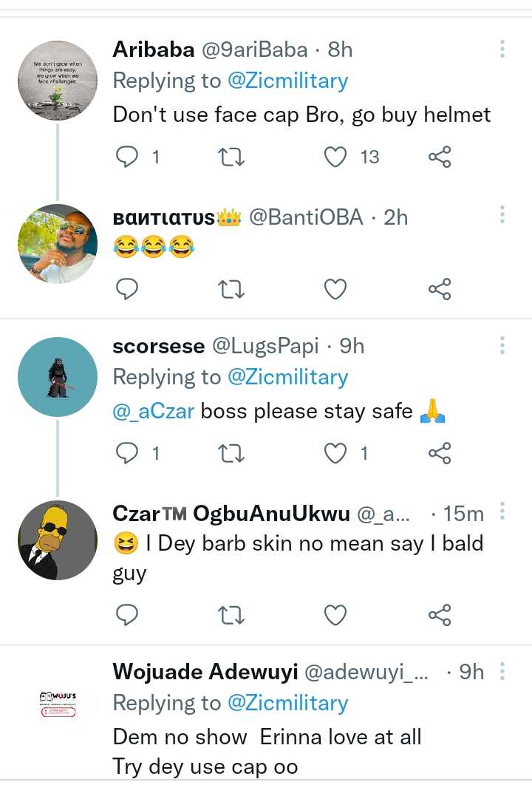
Task: Open the @_aCzar mention link
Action: (154, 411)
